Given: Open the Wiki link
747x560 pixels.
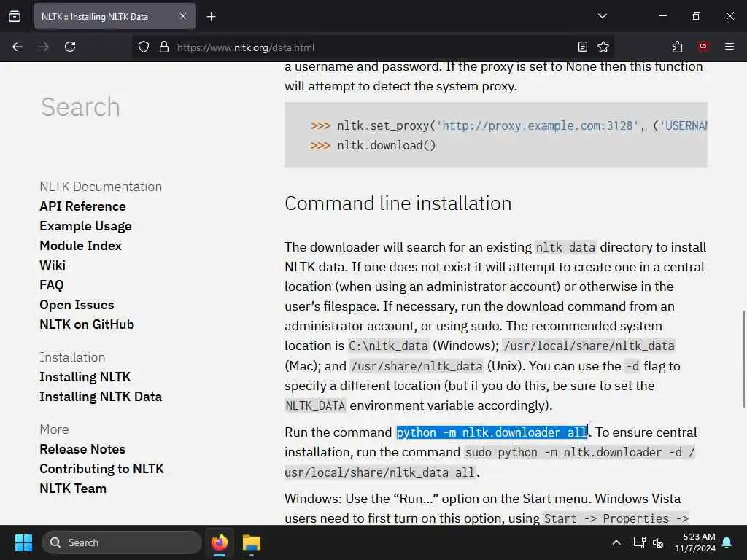Looking at the screenshot, I should pos(53,265).
